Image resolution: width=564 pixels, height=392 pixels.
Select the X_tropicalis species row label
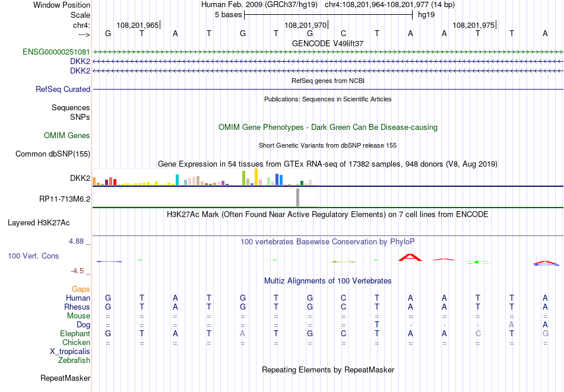point(70,352)
